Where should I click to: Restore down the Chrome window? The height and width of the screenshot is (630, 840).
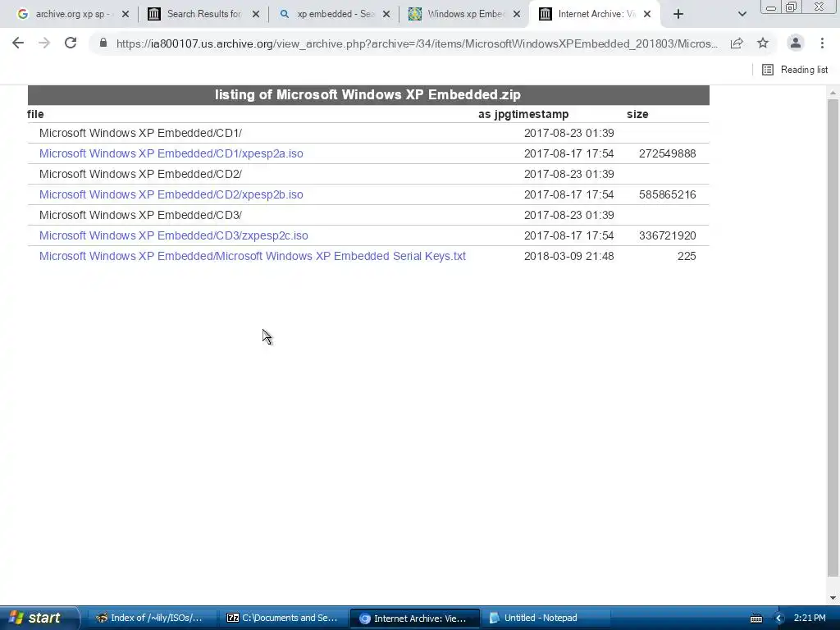coord(792,7)
